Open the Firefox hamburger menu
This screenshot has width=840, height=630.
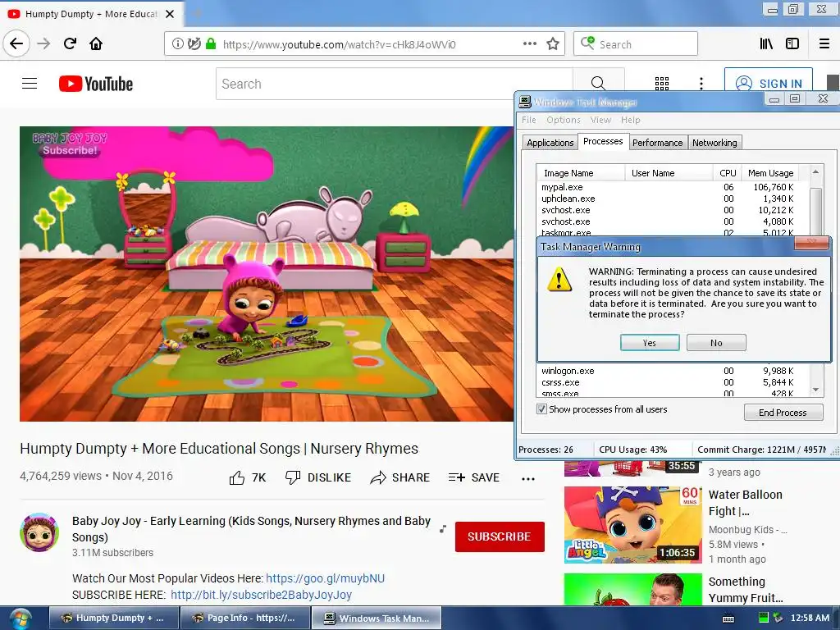(824, 44)
